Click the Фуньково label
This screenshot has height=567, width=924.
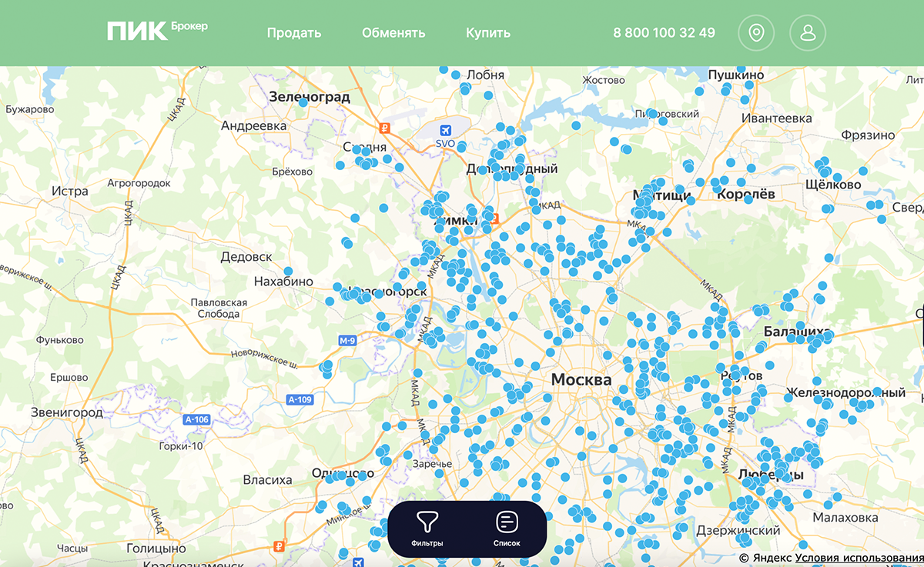tap(60, 339)
